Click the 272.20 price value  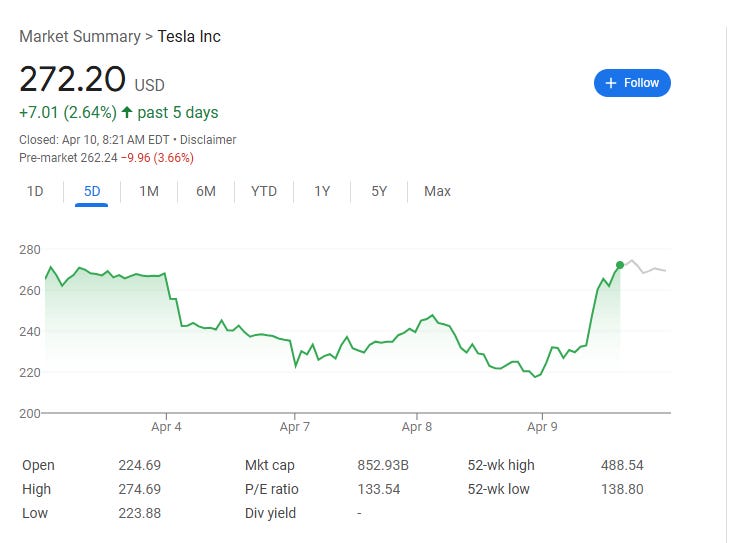(72, 79)
